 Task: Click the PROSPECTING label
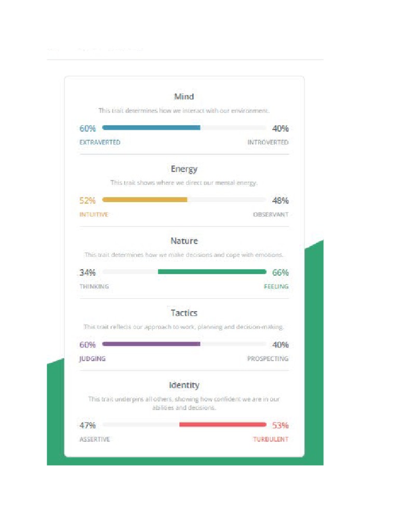[268, 358]
